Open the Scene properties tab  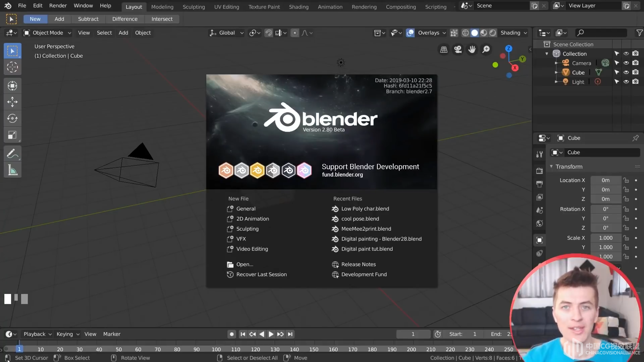539,210
